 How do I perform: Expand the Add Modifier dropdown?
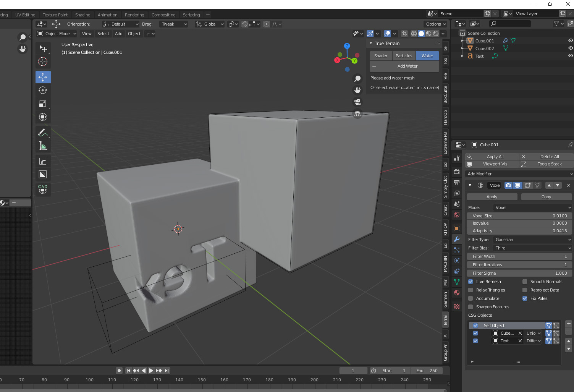(x=520, y=174)
